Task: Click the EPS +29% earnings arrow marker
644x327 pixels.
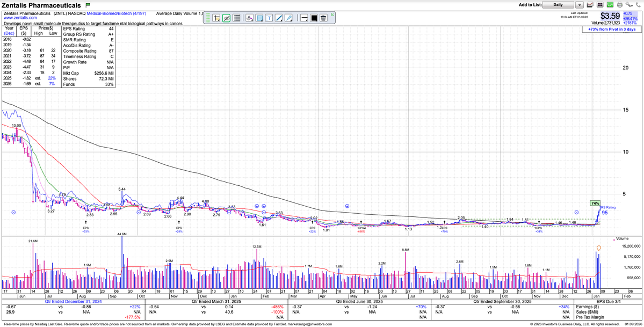Action: [x=178, y=227]
